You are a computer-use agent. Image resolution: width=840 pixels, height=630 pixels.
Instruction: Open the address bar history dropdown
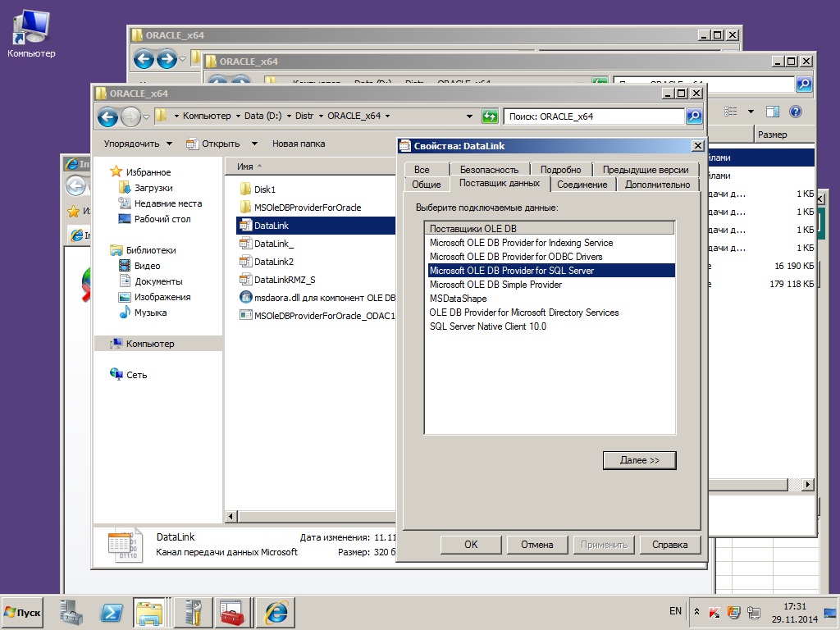click(469, 116)
